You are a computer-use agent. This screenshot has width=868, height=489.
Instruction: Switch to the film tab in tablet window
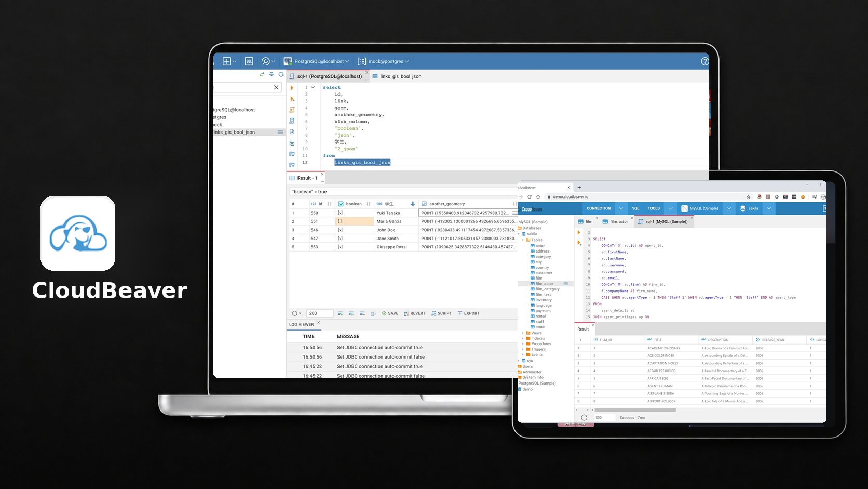[586, 221]
